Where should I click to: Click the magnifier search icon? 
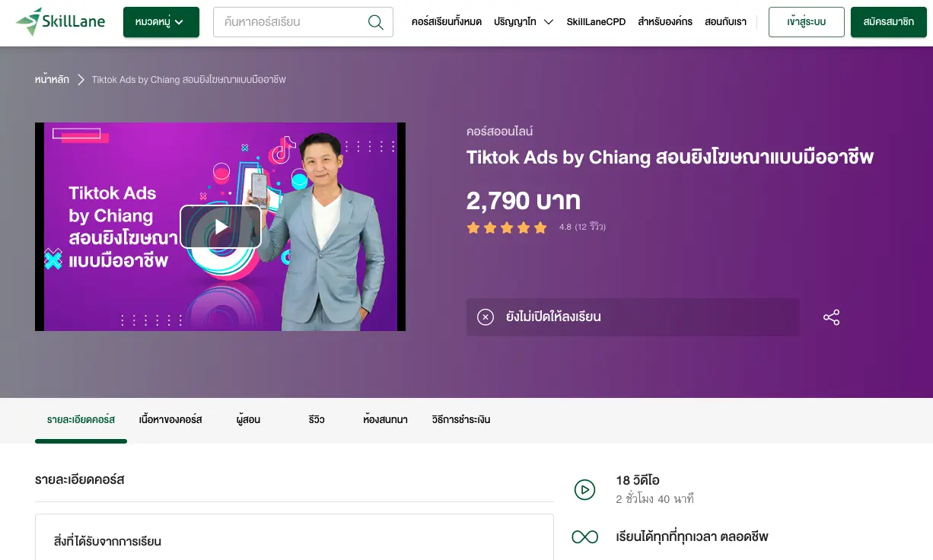tap(375, 22)
